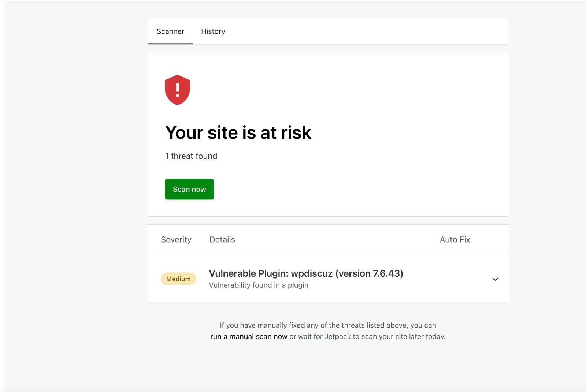Click the Medium severity badge
This screenshot has height=392, width=586.
point(178,279)
